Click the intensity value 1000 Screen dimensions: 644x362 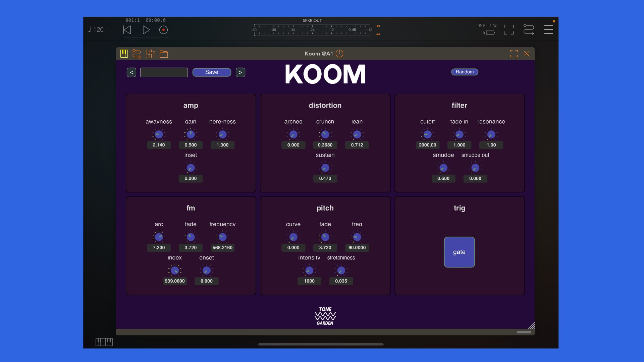pyautogui.click(x=309, y=281)
